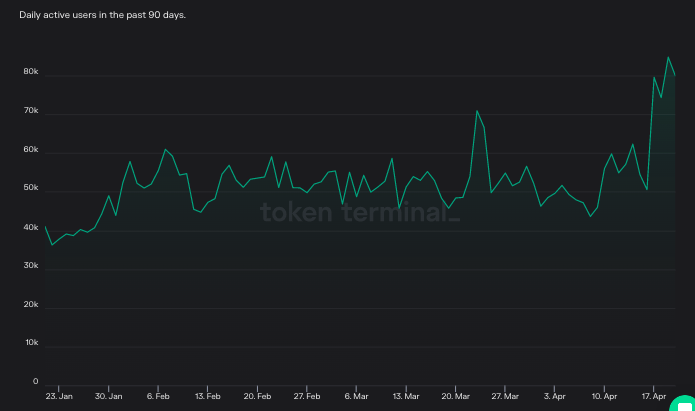This screenshot has width=695, height=411.
Task: Select the 13. Feb date label
Action: point(207,396)
